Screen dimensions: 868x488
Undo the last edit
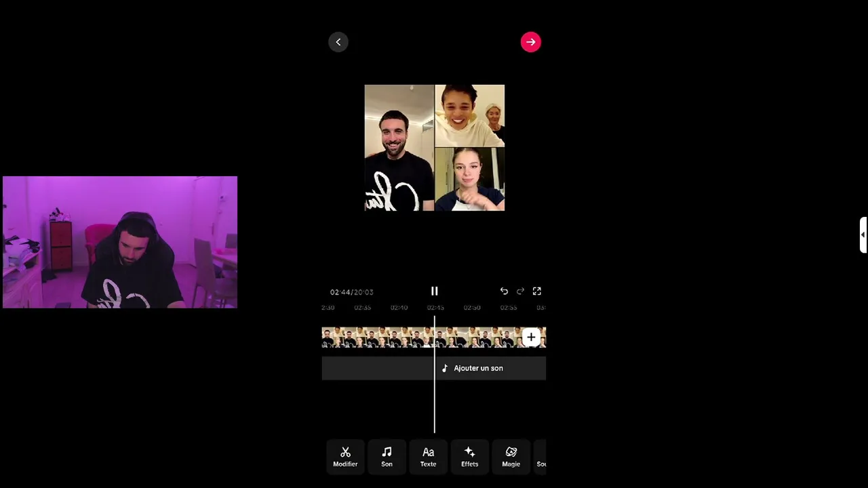504,291
